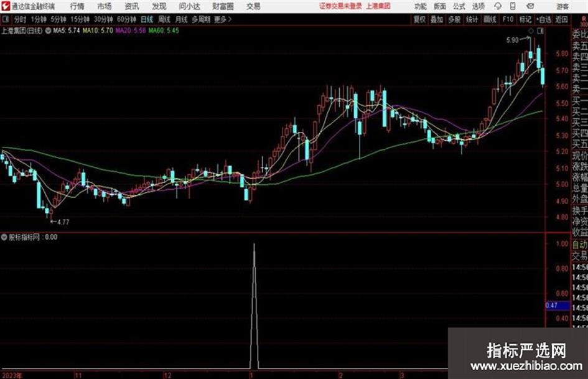The width and height of the screenshot is (588, 379).
Task: Switch to the 月线 monthly tab
Action: (x=182, y=19)
